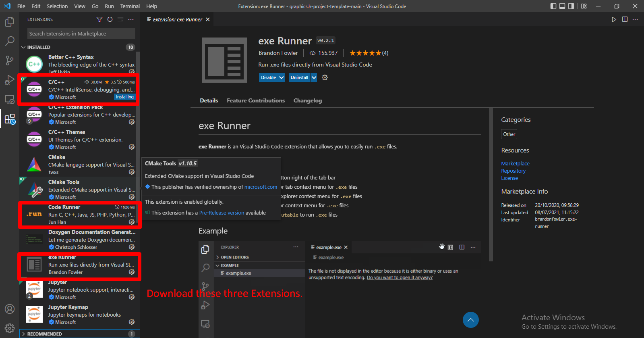Open Remote Explorer in activity bar
Viewport: 644px width, 338px height.
pos(10,99)
